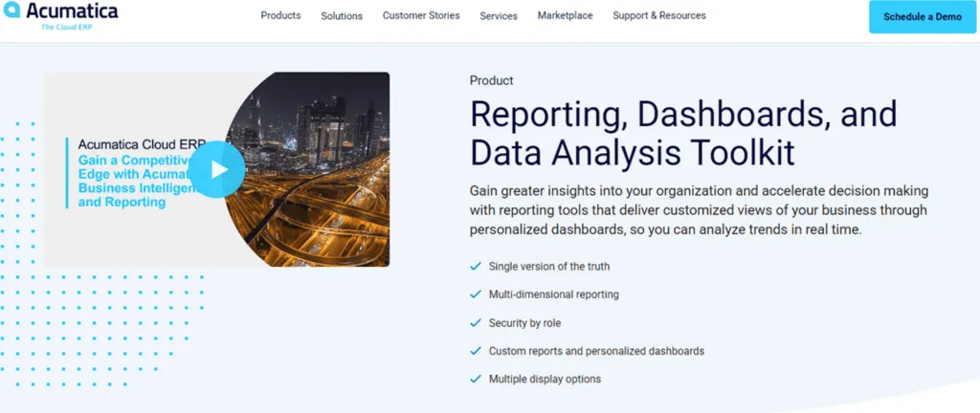980x413 pixels.
Task: Click the checkmark beside Custom reports
Action: pos(476,351)
